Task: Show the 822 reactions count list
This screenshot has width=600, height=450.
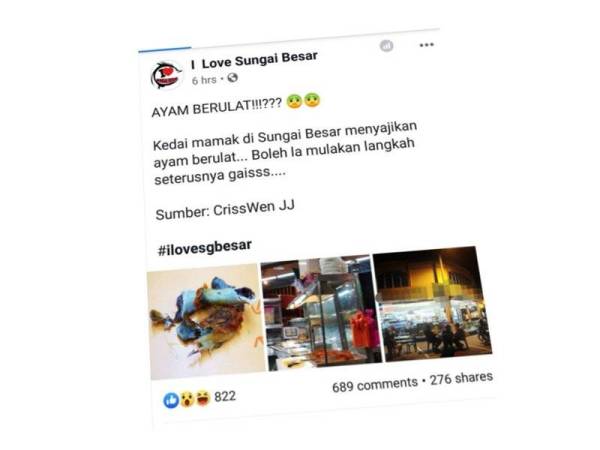Action: click(225, 396)
